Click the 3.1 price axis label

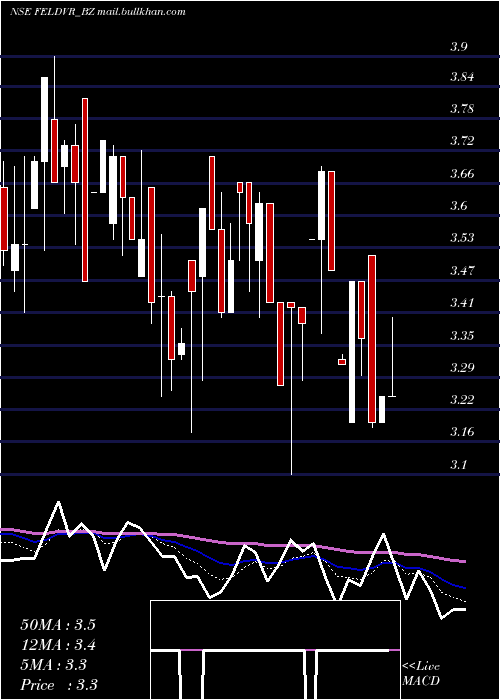click(x=458, y=465)
